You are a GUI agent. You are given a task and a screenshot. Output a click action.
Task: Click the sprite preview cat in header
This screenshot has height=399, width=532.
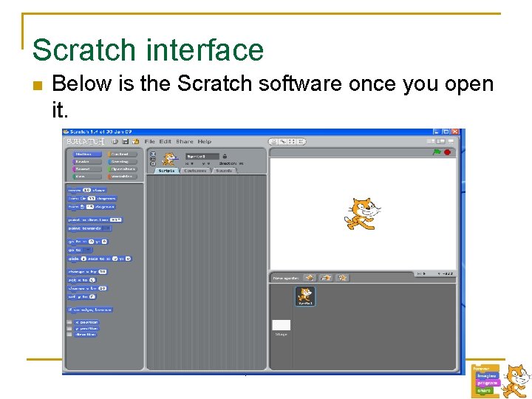[x=168, y=159]
